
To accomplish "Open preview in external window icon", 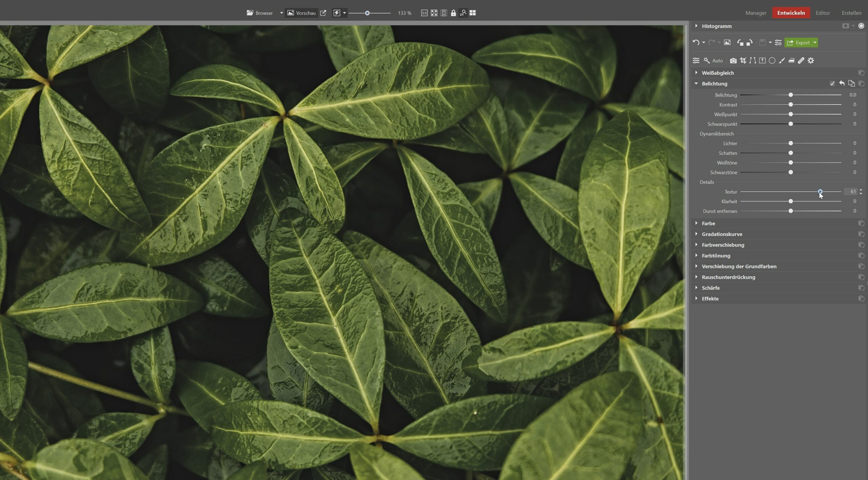I will [x=323, y=13].
